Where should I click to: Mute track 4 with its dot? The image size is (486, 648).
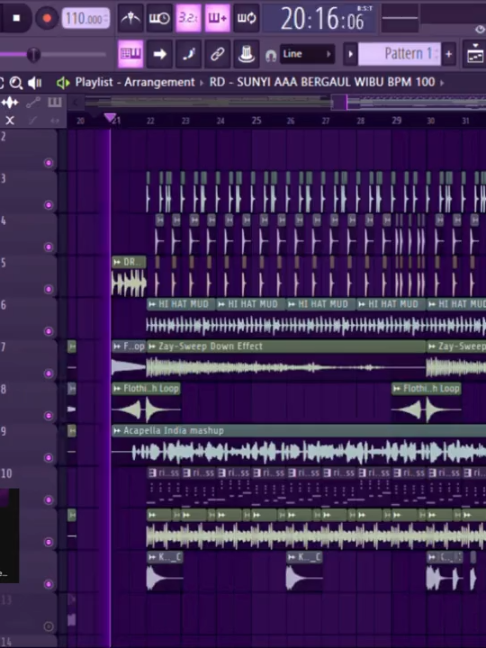pos(49,247)
